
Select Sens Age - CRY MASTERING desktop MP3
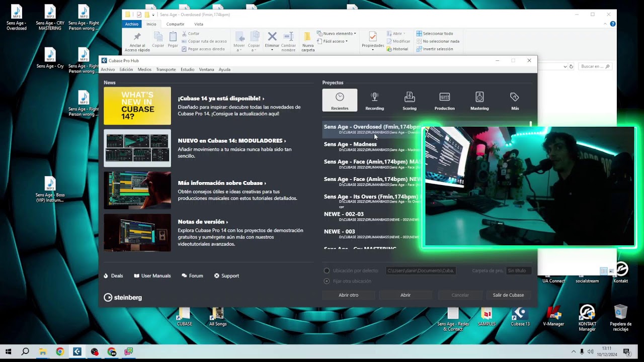pos(50,18)
